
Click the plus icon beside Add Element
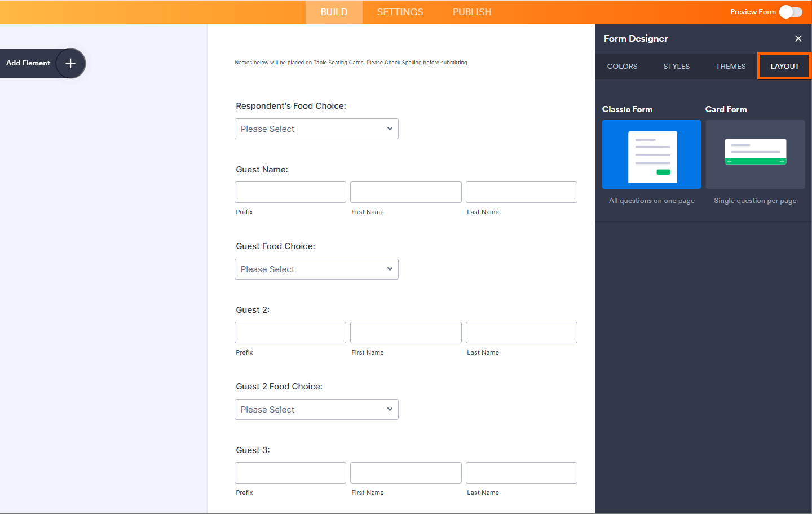(70, 63)
